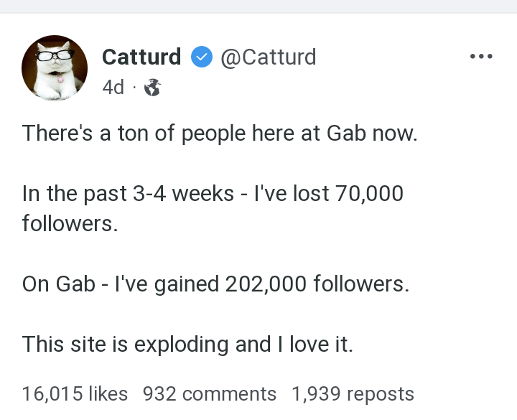The image size is (517, 420).
Task: Show the 1,939 reposts list
Action: (353, 394)
